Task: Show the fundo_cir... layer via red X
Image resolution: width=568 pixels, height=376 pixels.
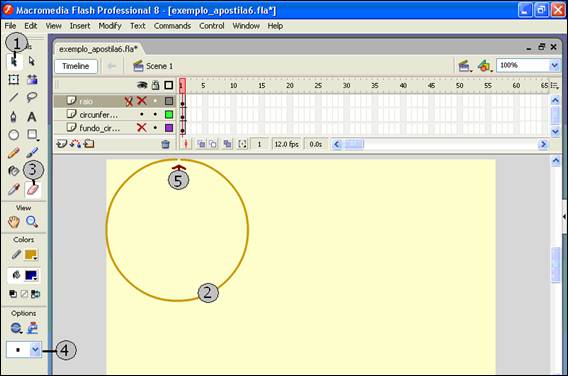Action: (x=142, y=128)
